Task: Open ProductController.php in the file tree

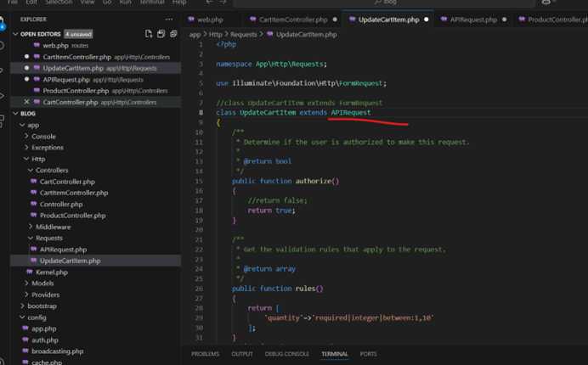Action: click(x=72, y=216)
